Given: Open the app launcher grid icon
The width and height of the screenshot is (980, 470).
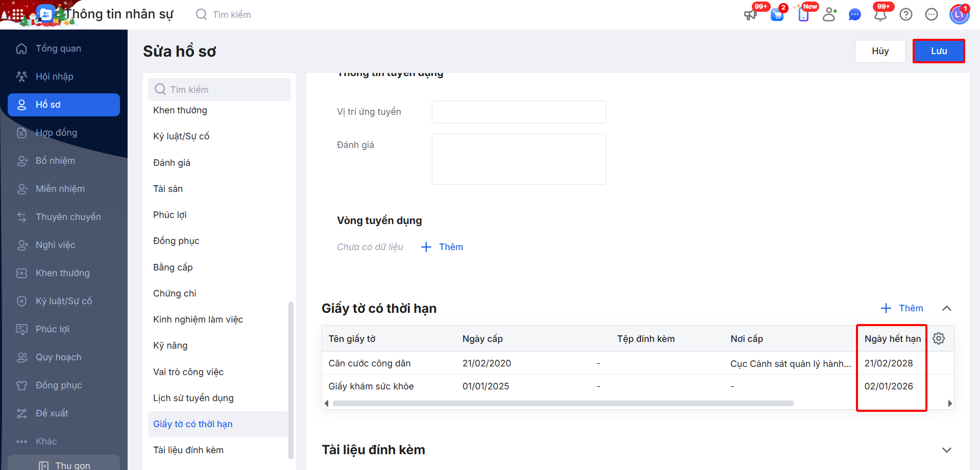Looking at the screenshot, I should 17,14.
